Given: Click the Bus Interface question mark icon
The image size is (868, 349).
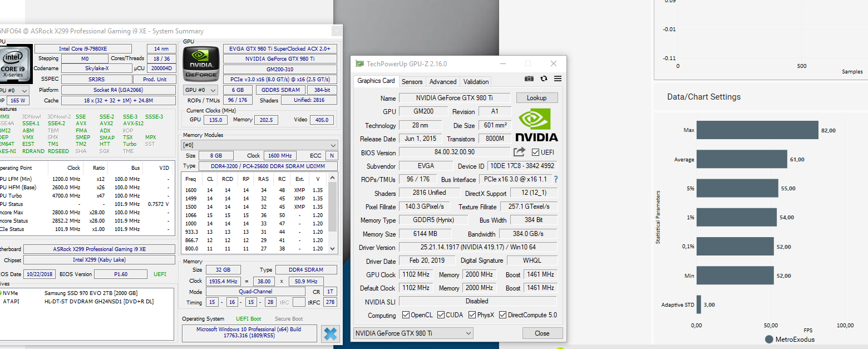Looking at the screenshot, I should coord(555,179).
